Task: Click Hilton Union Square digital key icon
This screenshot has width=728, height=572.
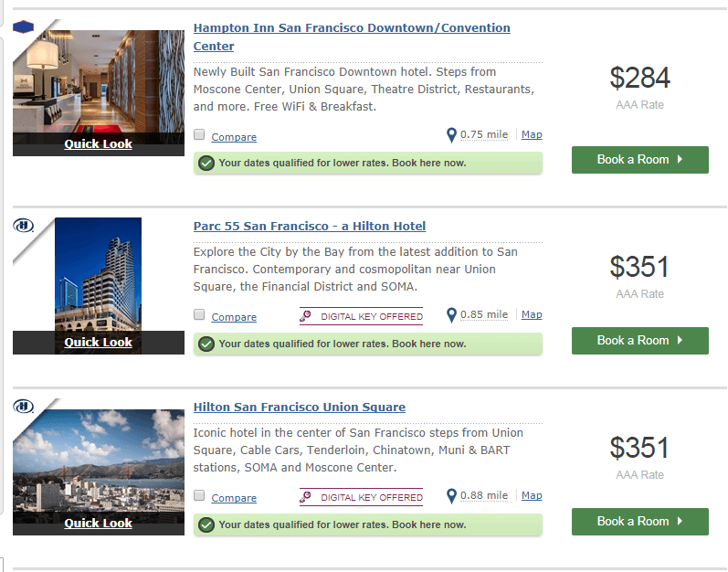Action: pos(308,497)
